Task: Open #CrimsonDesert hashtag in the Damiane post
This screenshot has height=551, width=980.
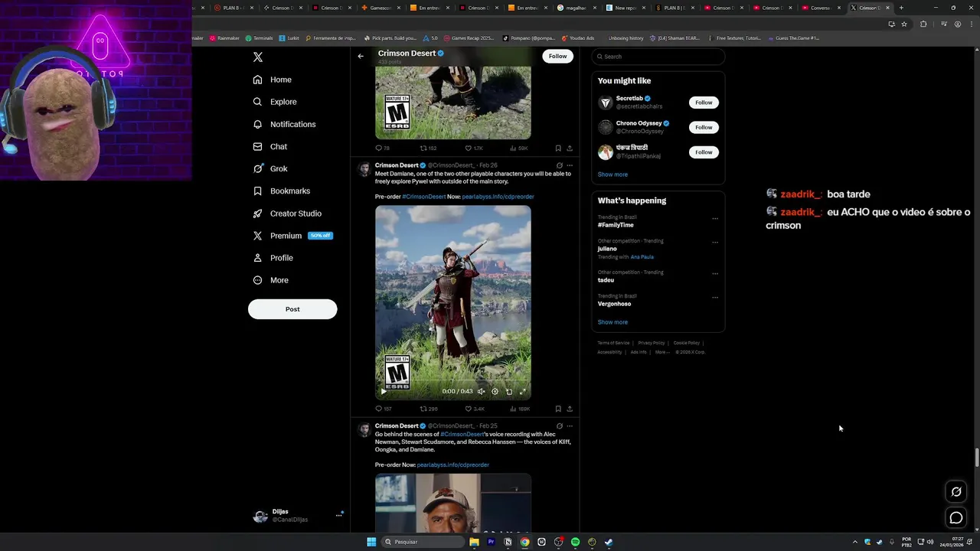Action: click(x=423, y=197)
